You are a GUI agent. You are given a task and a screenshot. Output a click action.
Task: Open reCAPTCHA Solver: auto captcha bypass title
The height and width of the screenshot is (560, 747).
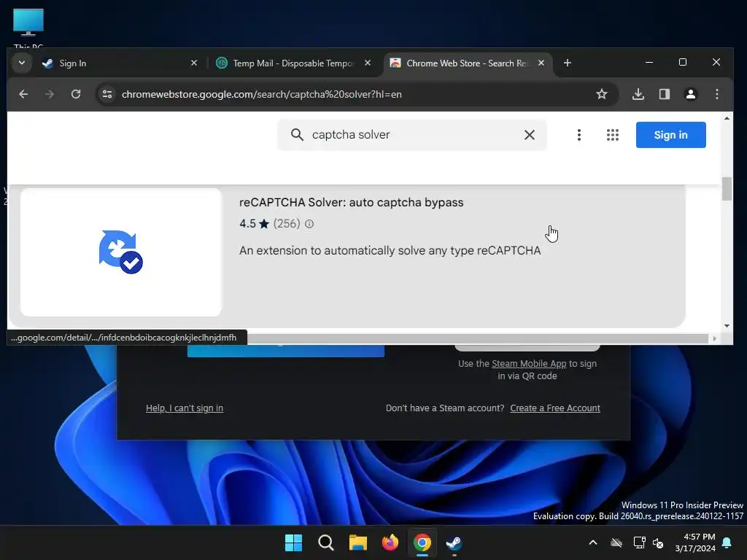(x=351, y=203)
